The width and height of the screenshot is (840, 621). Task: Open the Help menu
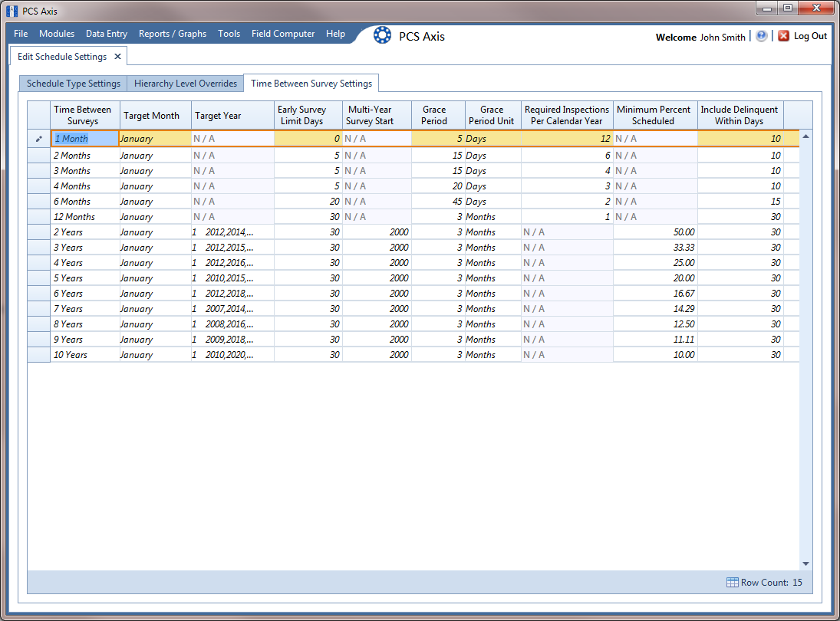[x=335, y=34]
